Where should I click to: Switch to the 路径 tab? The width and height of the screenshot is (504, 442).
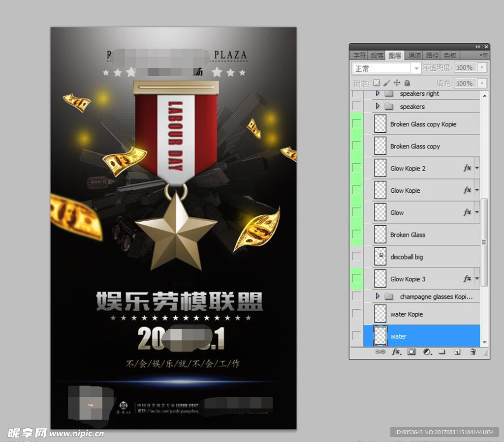(x=432, y=56)
